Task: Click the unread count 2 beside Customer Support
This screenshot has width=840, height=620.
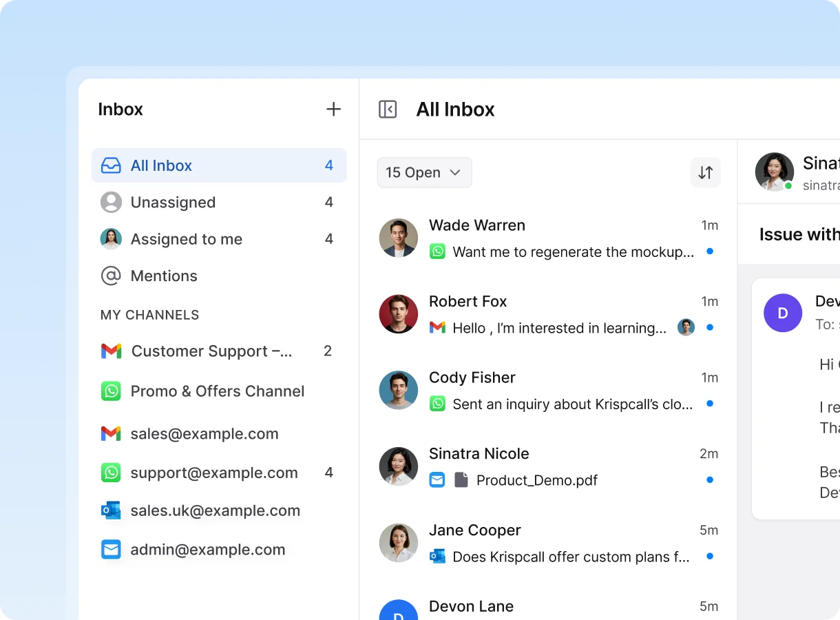Action: (x=328, y=351)
